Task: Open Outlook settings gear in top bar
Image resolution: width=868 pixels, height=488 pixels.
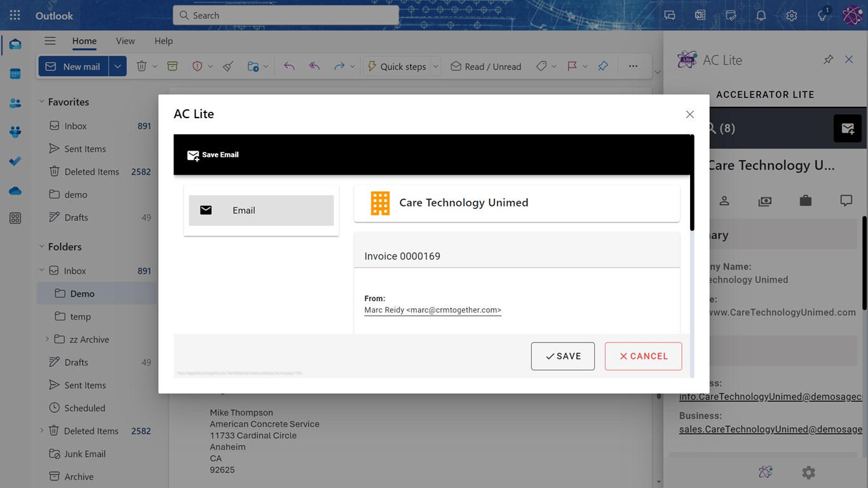Action: (791, 15)
